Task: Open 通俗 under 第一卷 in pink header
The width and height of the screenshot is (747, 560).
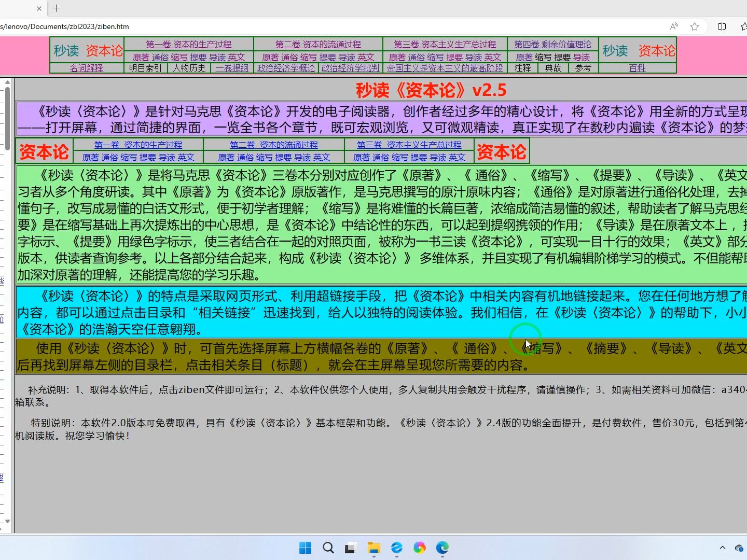Action: pyautogui.click(x=160, y=57)
